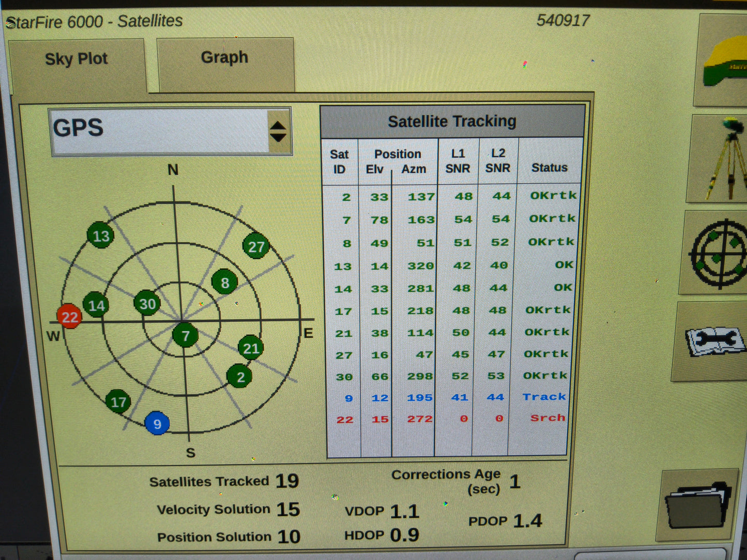Open the folder icon at bottom right

pos(698,505)
